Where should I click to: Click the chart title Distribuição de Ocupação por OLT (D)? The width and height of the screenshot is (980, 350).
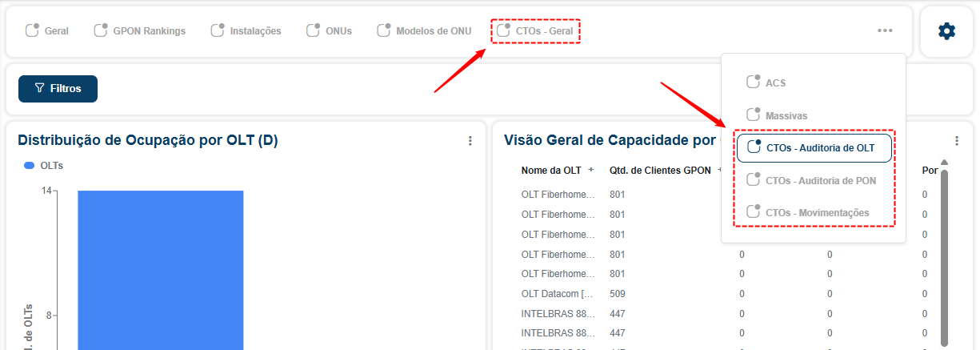pyautogui.click(x=148, y=140)
